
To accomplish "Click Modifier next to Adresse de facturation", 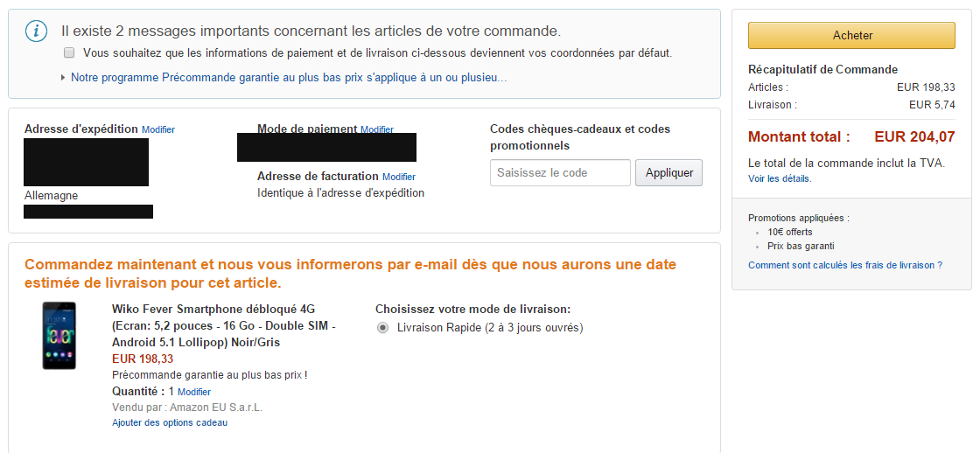I will tap(399, 177).
